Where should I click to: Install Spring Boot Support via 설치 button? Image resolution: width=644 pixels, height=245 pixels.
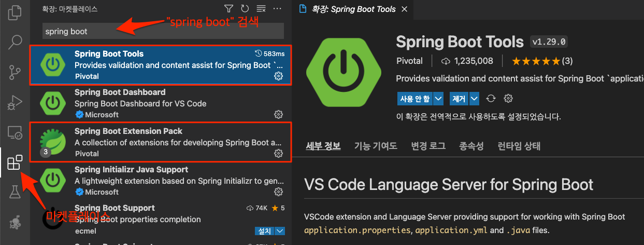(x=265, y=230)
